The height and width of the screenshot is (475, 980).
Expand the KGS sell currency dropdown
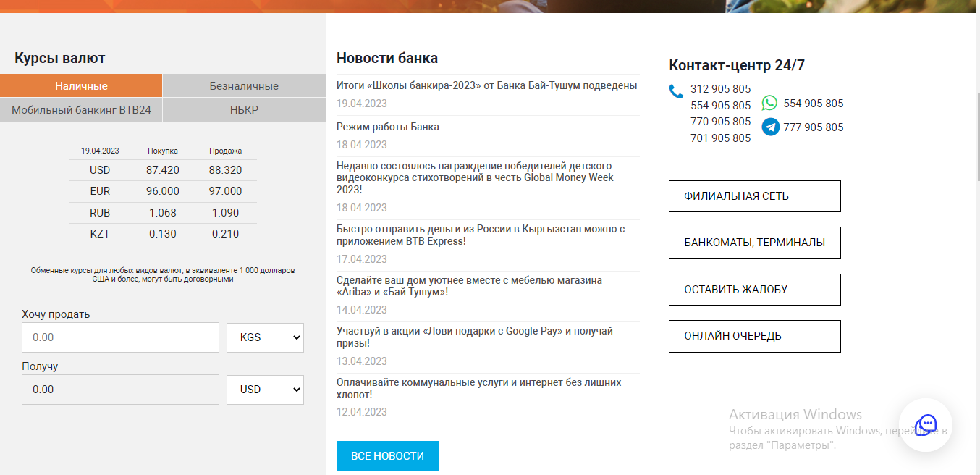[265, 337]
